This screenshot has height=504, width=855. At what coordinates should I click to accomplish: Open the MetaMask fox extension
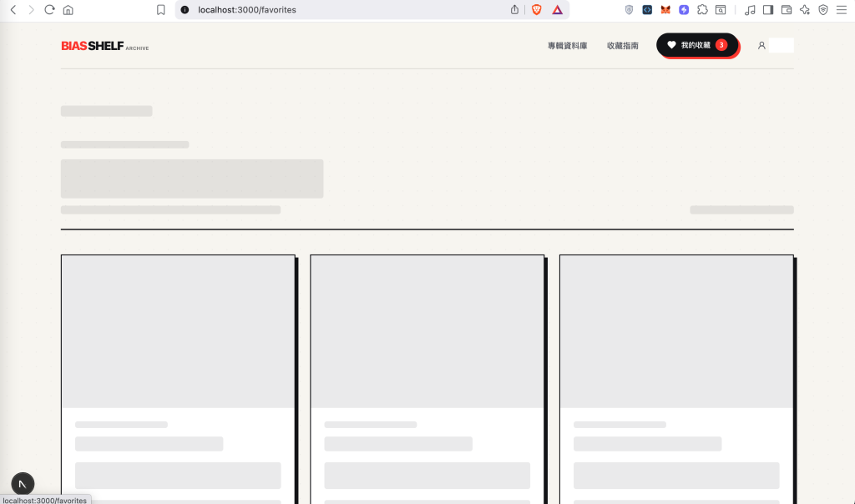pos(665,10)
